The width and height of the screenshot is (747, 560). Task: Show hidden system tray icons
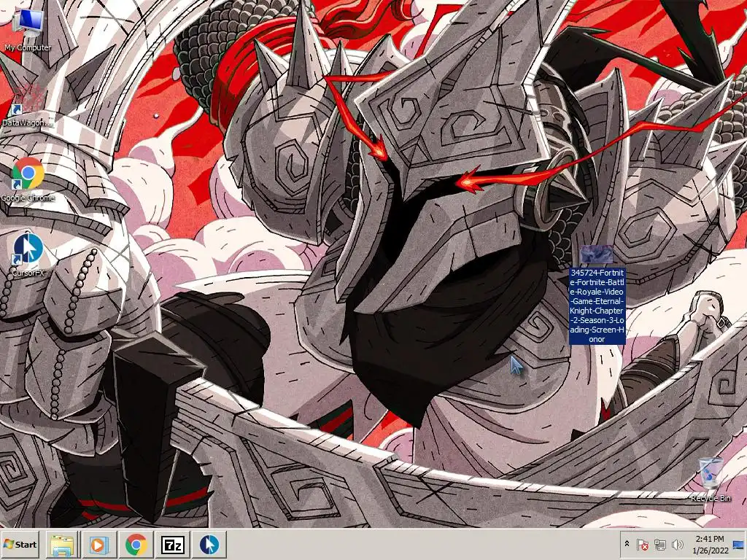pyautogui.click(x=627, y=544)
